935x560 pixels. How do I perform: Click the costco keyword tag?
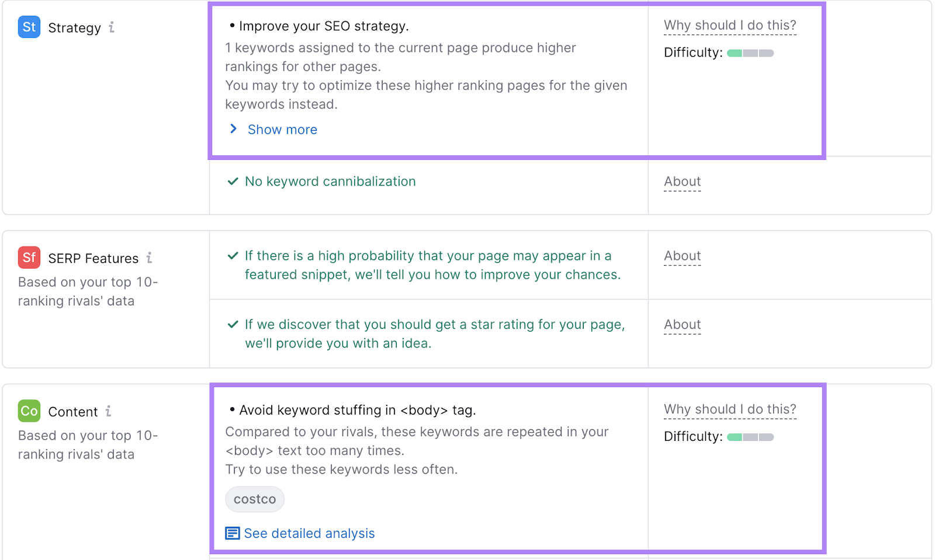tap(255, 499)
